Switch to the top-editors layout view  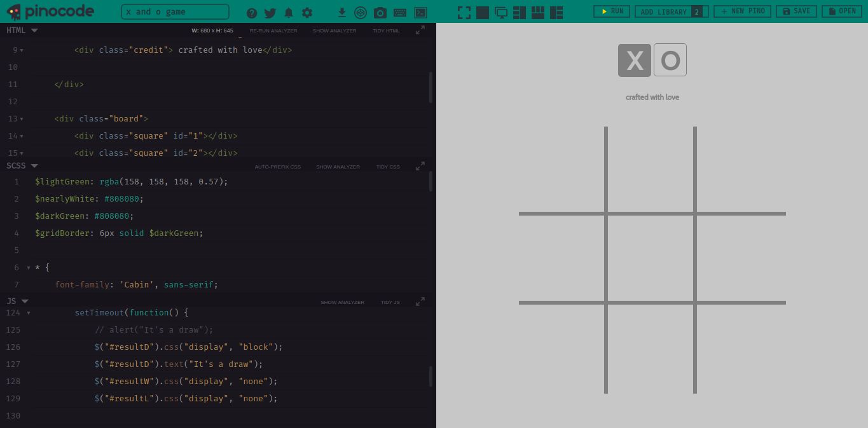537,12
